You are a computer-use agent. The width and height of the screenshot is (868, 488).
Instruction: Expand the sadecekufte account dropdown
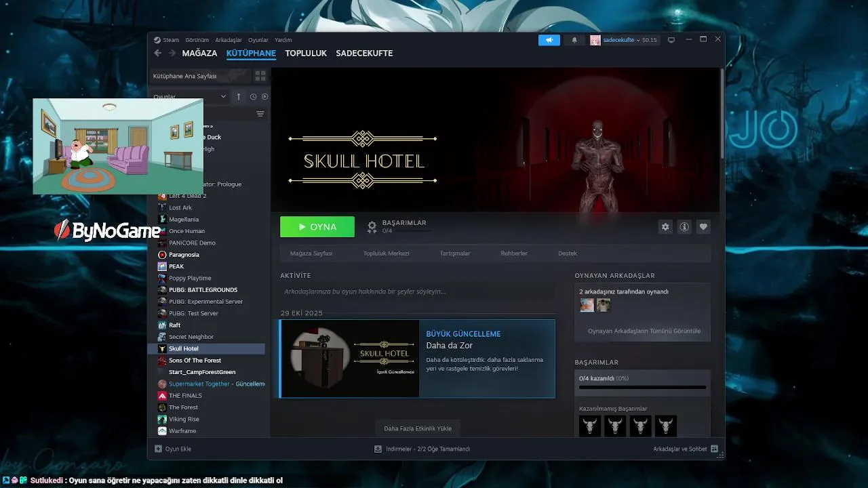[x=638, y=40]
